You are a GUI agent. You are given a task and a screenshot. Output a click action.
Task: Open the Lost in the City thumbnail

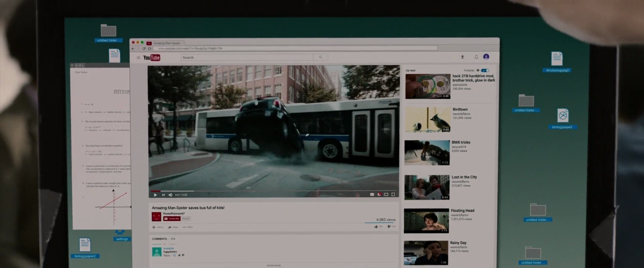427,187
